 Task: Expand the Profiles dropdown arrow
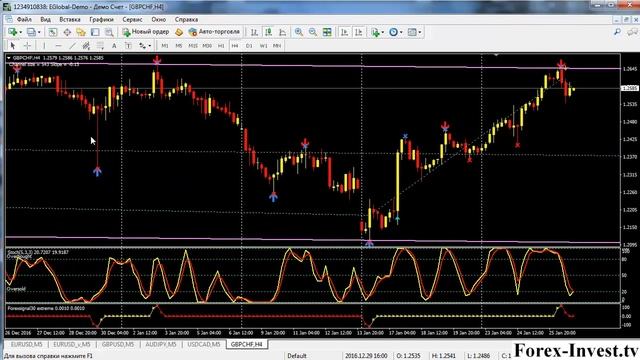(x=39, y=32)
